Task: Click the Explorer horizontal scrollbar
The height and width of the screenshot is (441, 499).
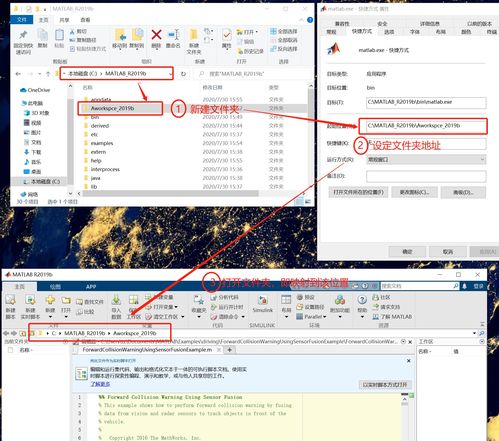Action: pos(170,193)
